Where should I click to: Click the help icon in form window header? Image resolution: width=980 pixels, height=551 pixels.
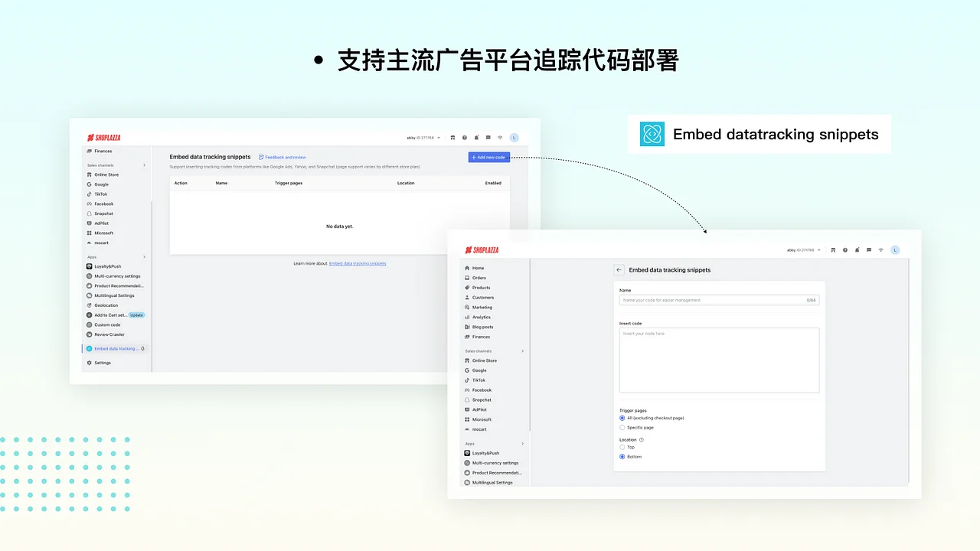coord(845,250)
